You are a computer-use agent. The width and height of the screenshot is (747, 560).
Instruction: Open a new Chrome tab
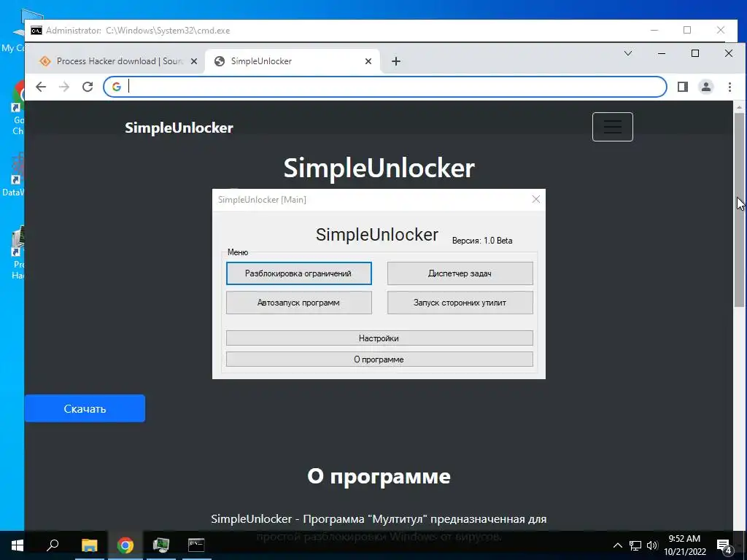coord(396,61)
